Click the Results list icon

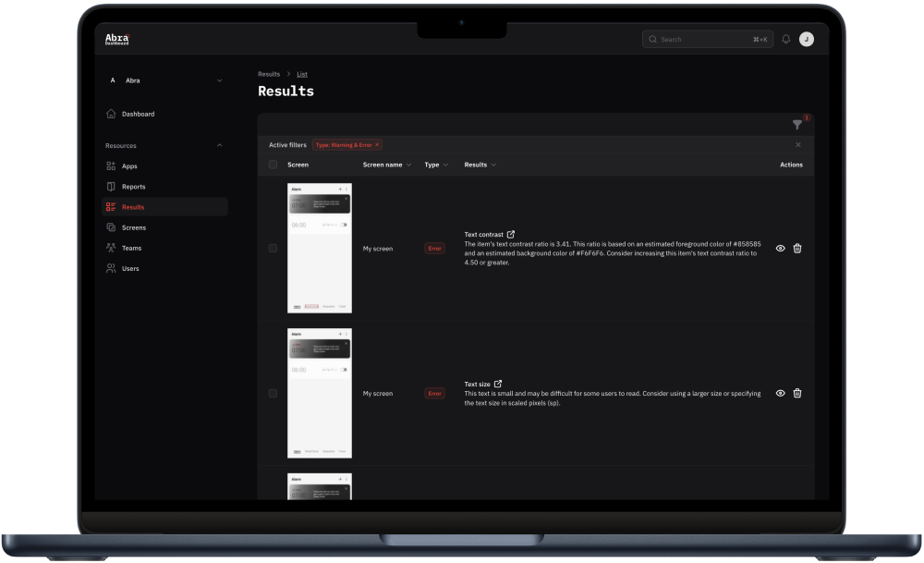pos(111,207)
